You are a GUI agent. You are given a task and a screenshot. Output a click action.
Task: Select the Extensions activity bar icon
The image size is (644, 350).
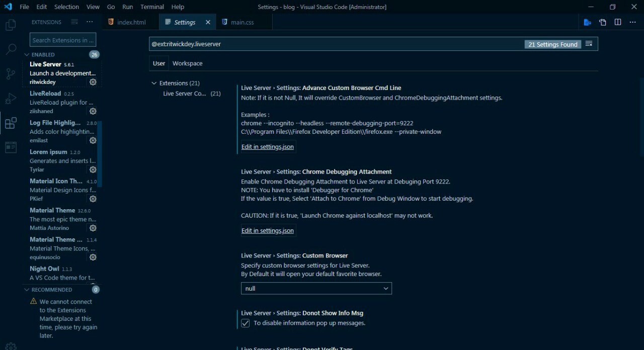(x=11, y=123)
